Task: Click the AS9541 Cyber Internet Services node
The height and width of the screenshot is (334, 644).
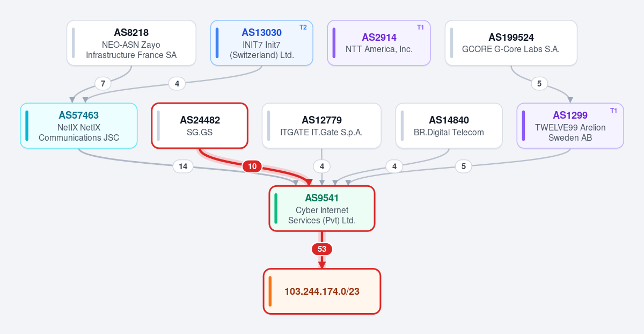Action: [321, 208]
